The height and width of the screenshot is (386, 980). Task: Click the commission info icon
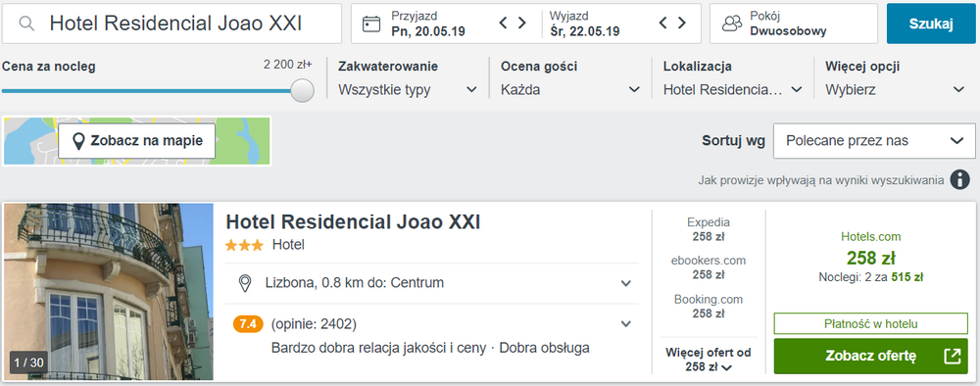tap(960, 180)
